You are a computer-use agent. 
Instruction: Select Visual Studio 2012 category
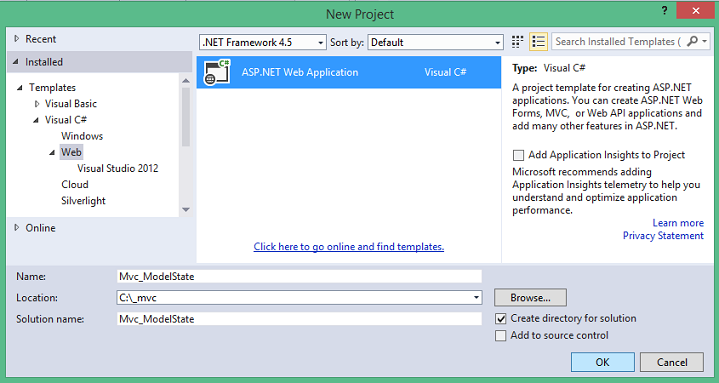tap(117, 168)
